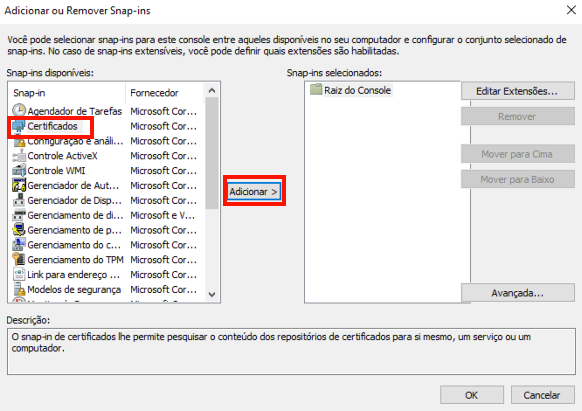Select the Gerenciamento de di... entry
The width and height of the screenshot is (582, 411).
(x=105, y=215)
